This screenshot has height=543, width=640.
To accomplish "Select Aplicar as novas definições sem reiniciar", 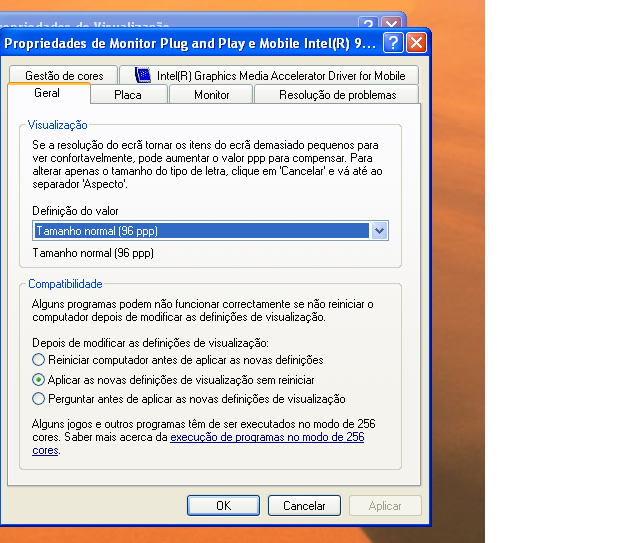I will 38,380.
